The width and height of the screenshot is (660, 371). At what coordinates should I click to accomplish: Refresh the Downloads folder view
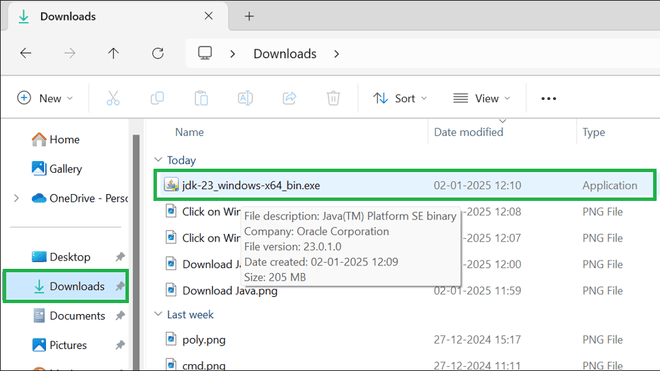tap(158, 53)
